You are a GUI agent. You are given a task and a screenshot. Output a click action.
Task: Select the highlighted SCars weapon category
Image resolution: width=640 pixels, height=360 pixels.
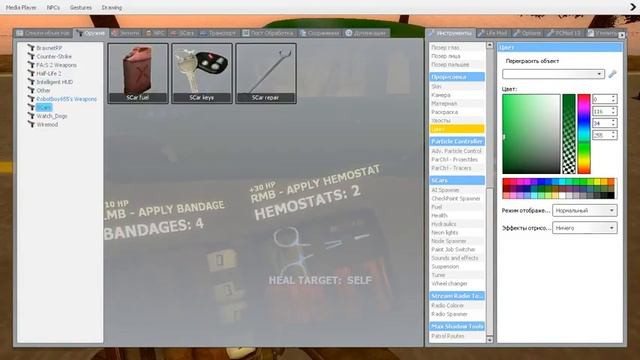(44, 107)
